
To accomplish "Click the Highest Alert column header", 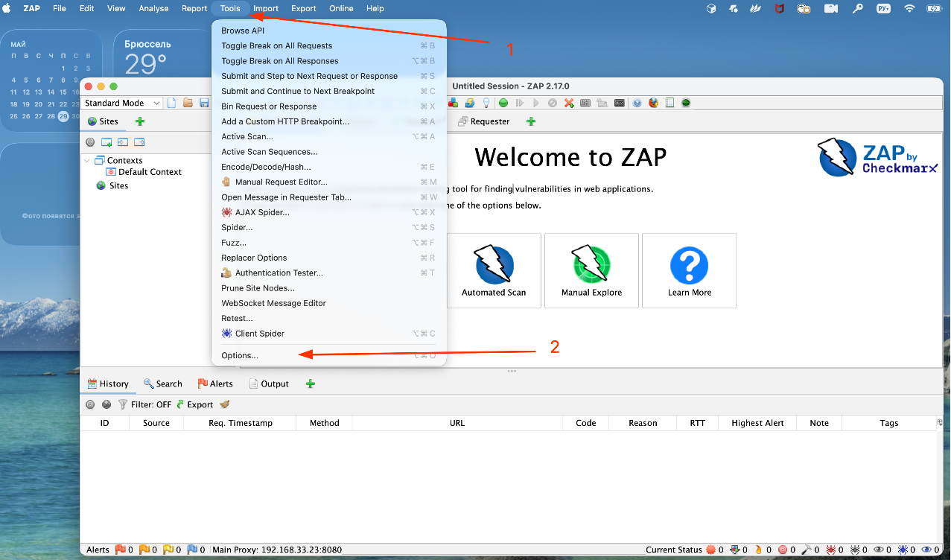I will (x=757, y=423).
